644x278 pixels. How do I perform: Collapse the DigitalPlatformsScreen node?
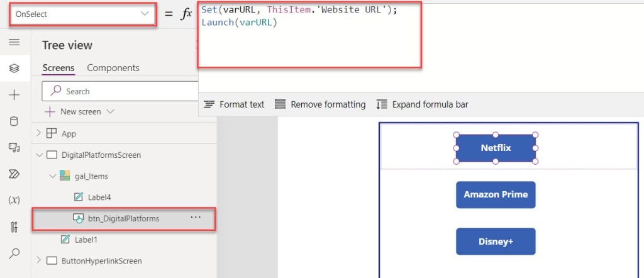click(x=40, y=155)
